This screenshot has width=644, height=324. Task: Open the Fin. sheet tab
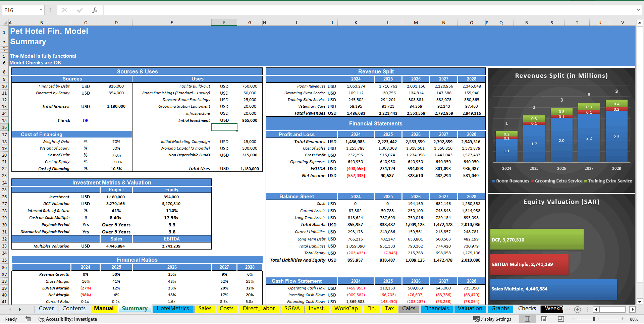tap(371, 309)
